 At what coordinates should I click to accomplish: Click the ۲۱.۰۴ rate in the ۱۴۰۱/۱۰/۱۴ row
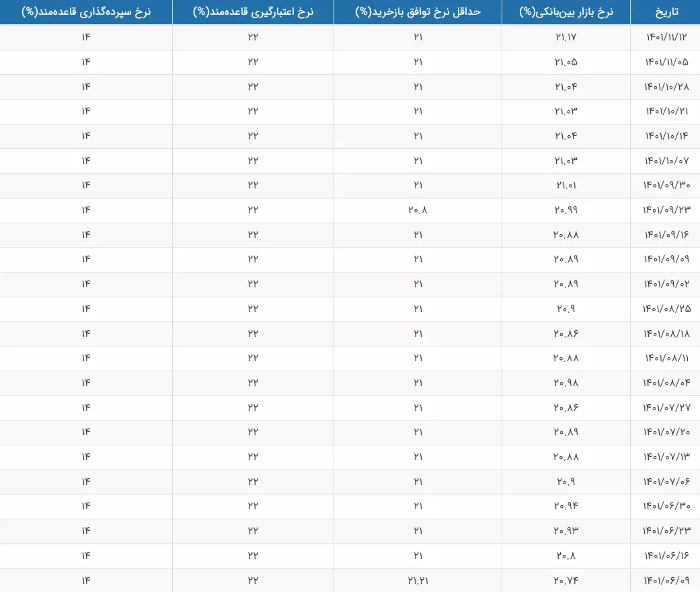click(x=566, y=136)
